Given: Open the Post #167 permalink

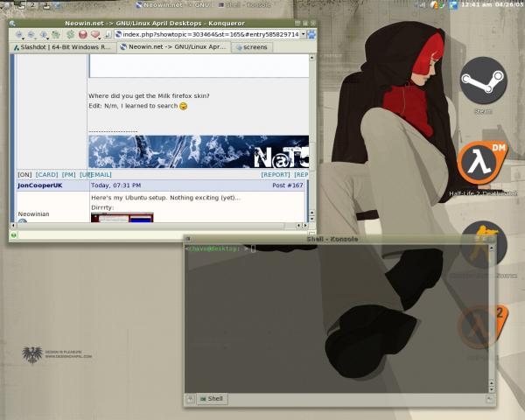Looking at the screenshot, I should tap(287, 185).
